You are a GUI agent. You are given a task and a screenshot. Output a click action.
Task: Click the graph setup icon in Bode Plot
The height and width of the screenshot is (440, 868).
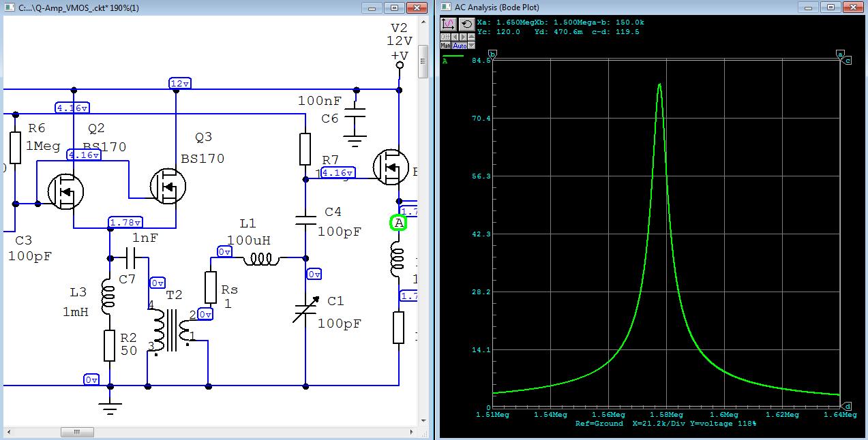click(x=449, y=25)
